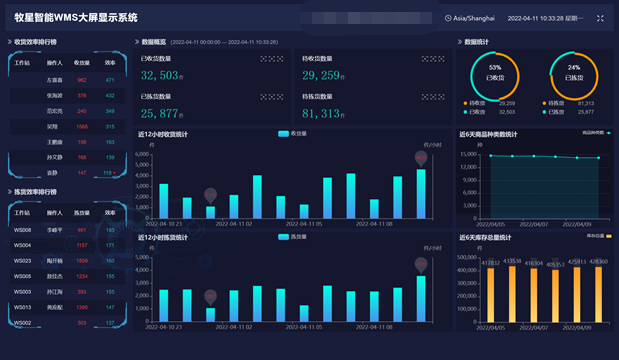
Task: Click the 拣货量 column header in picking table
Action: [82, 213]
